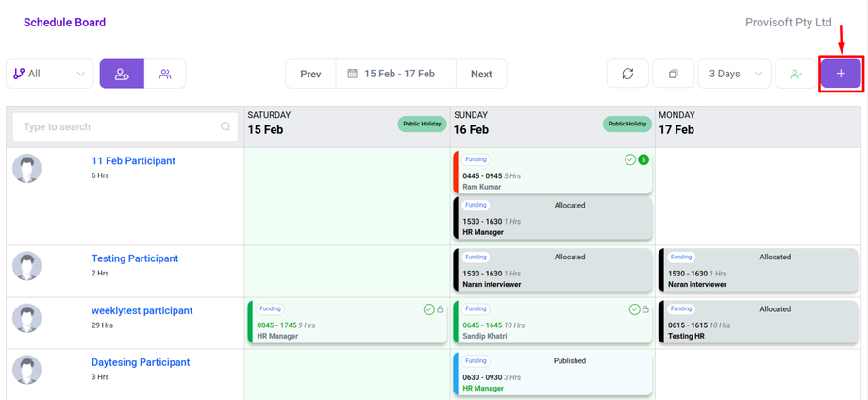Click the search magnifier icon
The image size is (868, 400).
pyautogui.click(x=225, y=126)
